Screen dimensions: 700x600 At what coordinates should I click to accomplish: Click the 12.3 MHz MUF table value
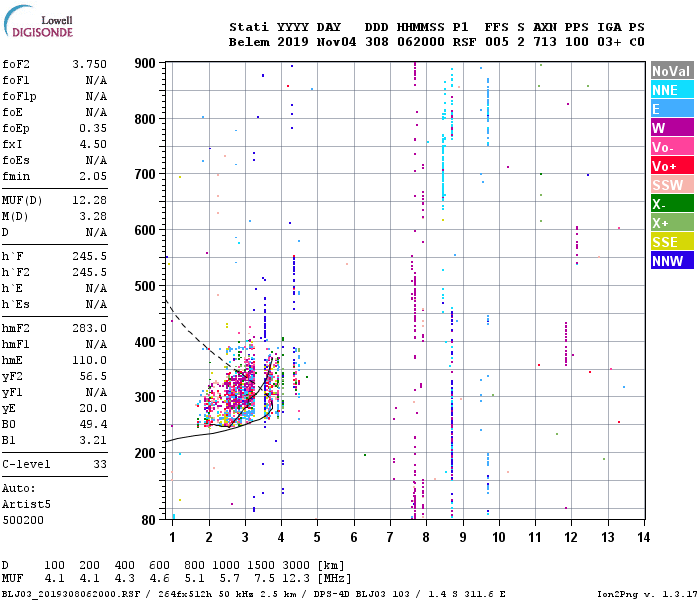coord(296,579)
